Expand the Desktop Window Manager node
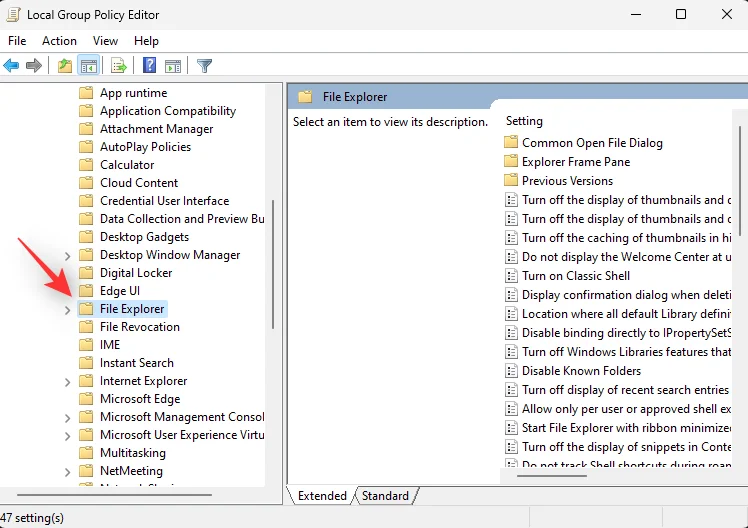 [67, 256]
